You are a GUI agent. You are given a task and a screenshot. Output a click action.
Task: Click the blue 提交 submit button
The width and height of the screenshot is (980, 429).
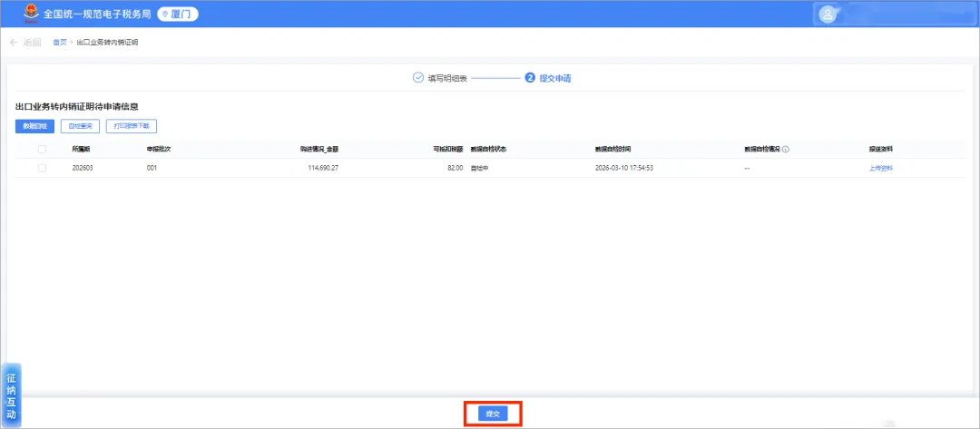tap(493, 414)
